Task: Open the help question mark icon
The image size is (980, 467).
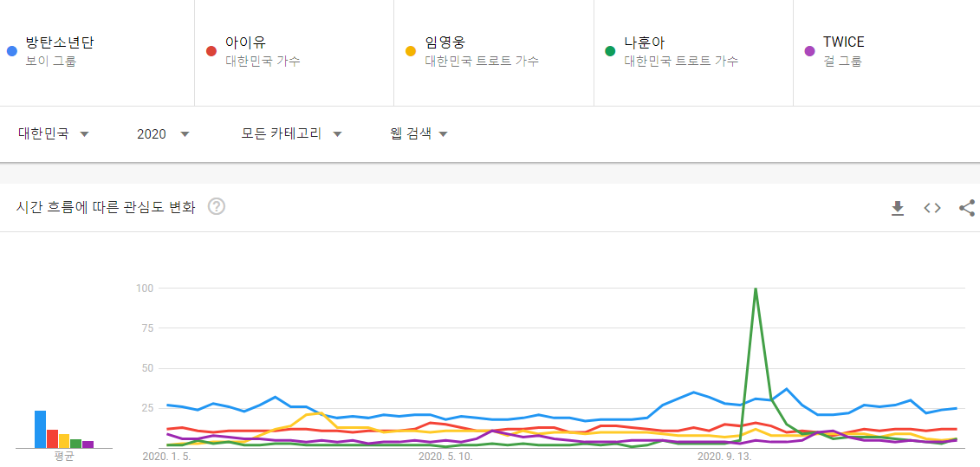Action: click(x=217, y=207)
